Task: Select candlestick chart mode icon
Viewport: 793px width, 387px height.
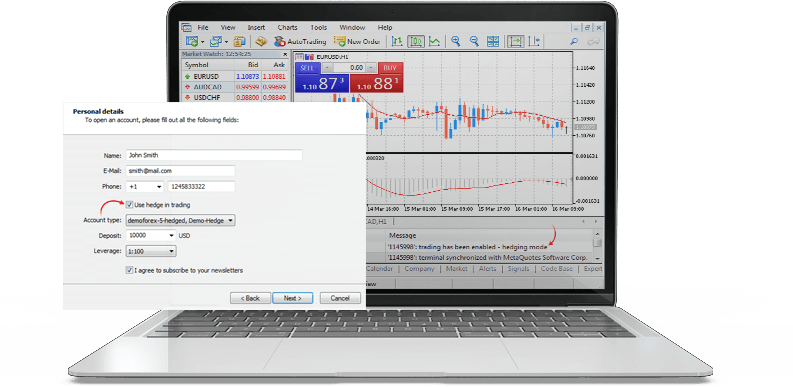Action: (416, 41)
